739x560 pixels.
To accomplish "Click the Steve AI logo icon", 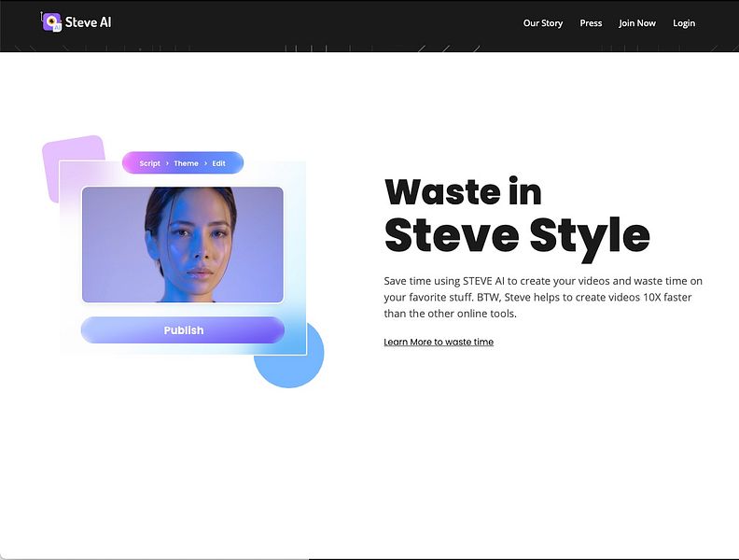I will pos(51,22).
